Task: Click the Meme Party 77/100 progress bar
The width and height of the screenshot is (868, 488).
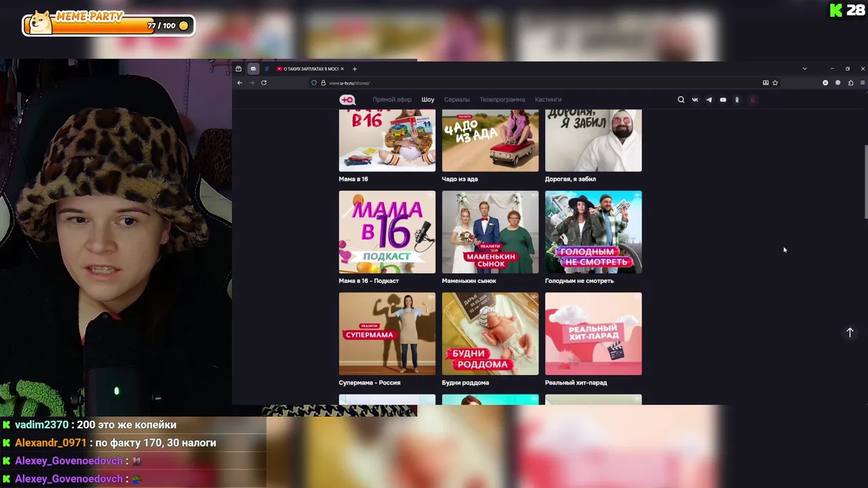Action: point(108,26)
